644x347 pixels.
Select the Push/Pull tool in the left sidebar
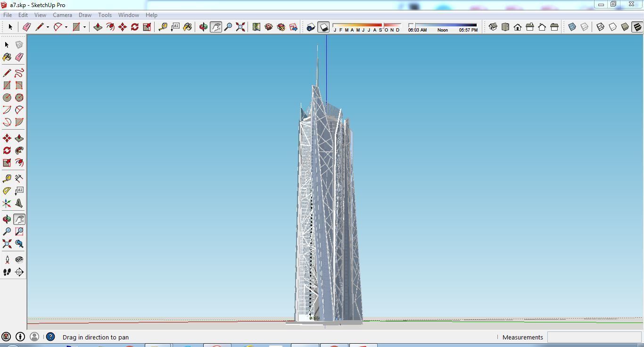coord(19,138)
